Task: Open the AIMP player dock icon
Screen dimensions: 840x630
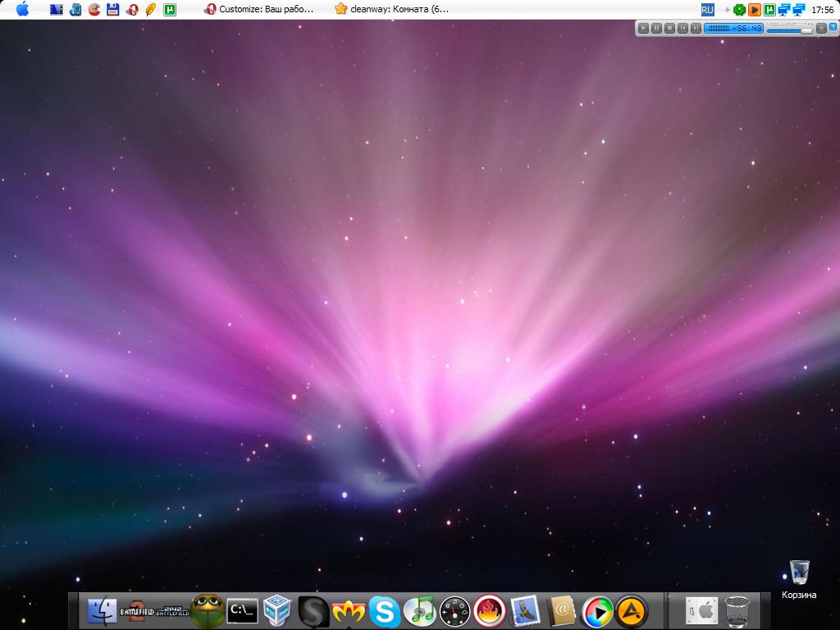Action: point(632,610)
